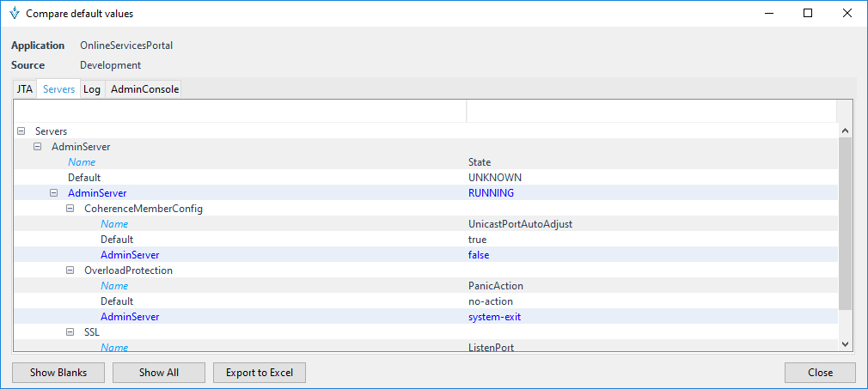Select the Servers tab
868x389 pixels.
pyautogui.click(x=58, y=89)
